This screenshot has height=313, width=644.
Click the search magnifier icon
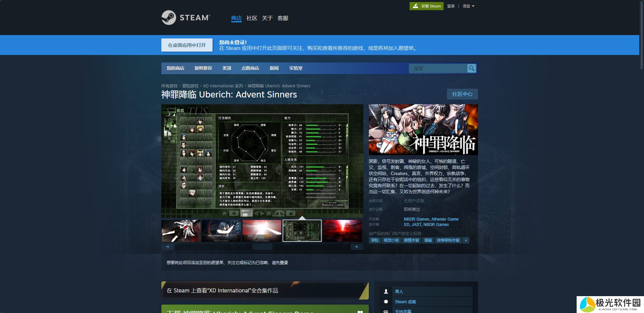pos(472,68)
